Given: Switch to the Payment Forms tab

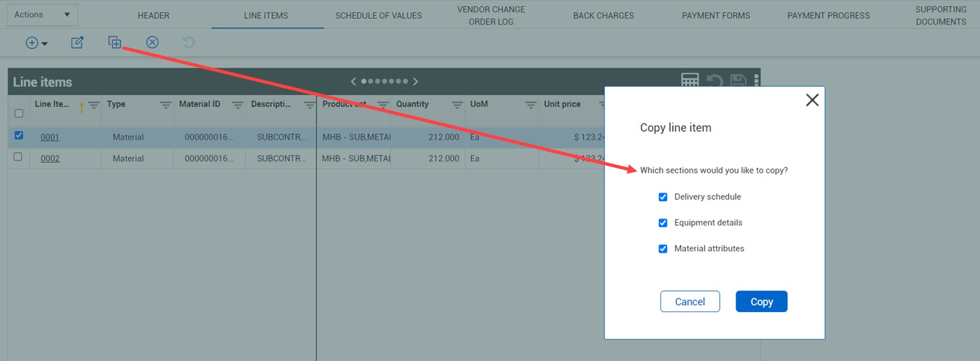Looking at the screenshot, I should 716,15.
